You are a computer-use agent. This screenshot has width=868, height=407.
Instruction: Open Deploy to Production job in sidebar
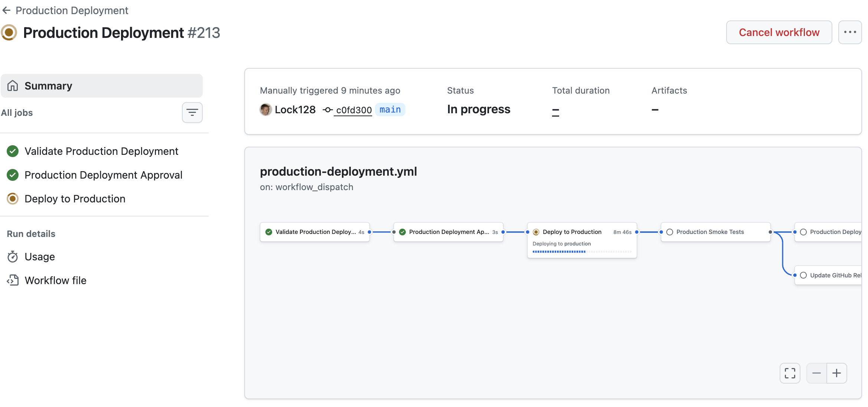click(x=75, y=199)
